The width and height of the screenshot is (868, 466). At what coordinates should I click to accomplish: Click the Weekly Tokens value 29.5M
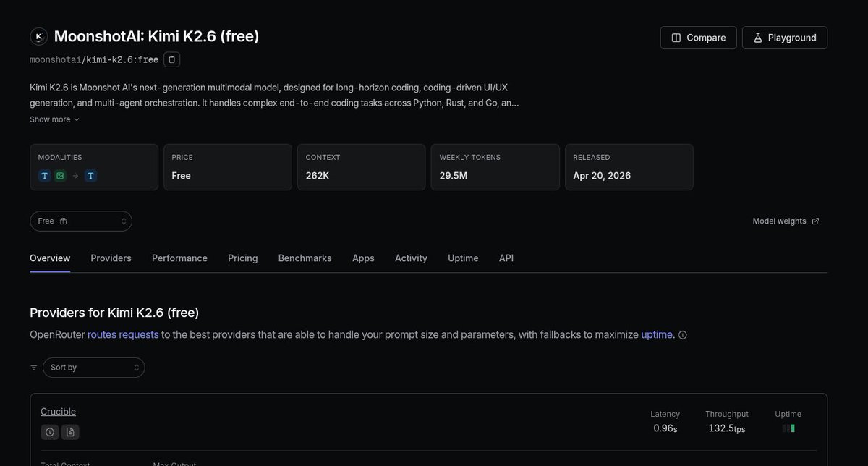tap(454, 176)
